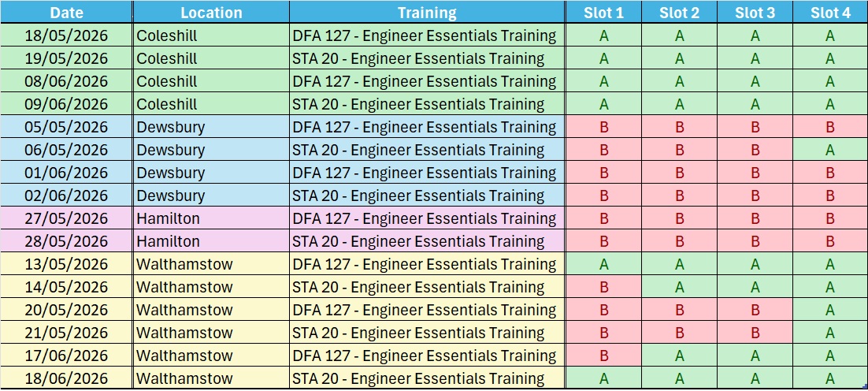Click the Slot 2 column header
The width and height of the screenshot is (868, 391).
pyautogui.click(x=679, y=13)
